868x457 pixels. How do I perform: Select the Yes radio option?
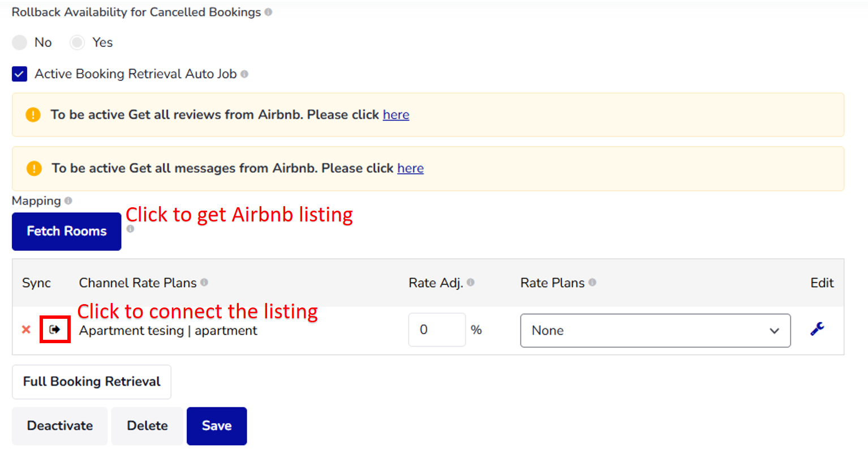coord(77,42)
